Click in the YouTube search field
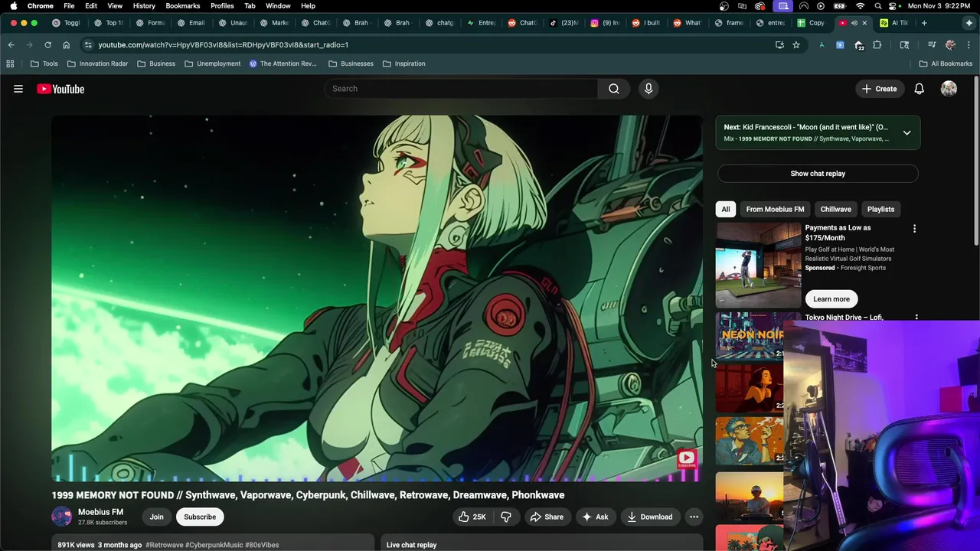The width and height of the screenshot is (980, 551). pyautogui.click(x=461, y=89)
